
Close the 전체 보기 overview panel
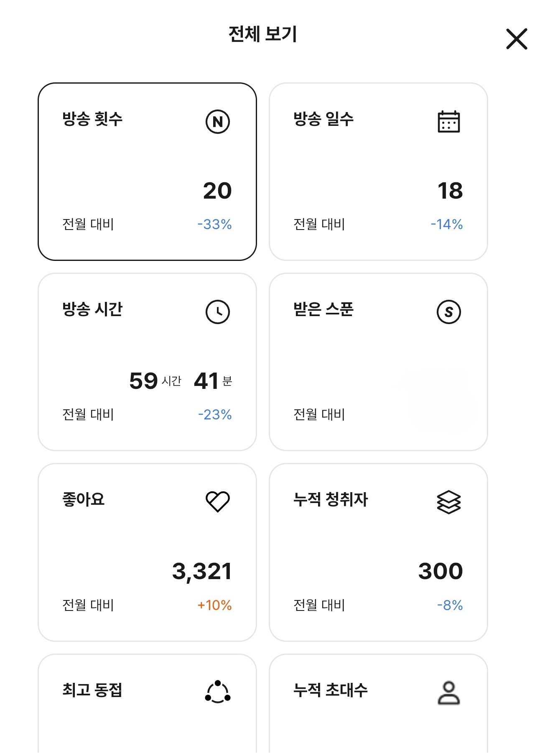point(517,39)
